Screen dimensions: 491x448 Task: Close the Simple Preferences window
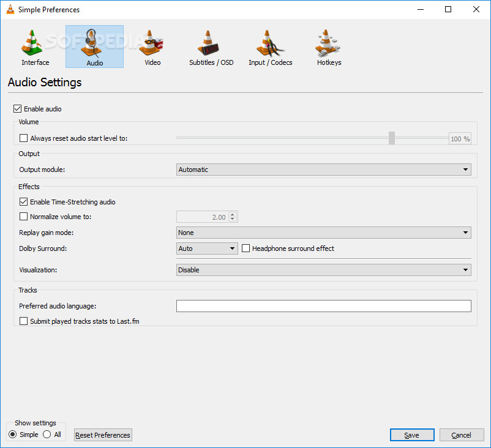point(476,9)
